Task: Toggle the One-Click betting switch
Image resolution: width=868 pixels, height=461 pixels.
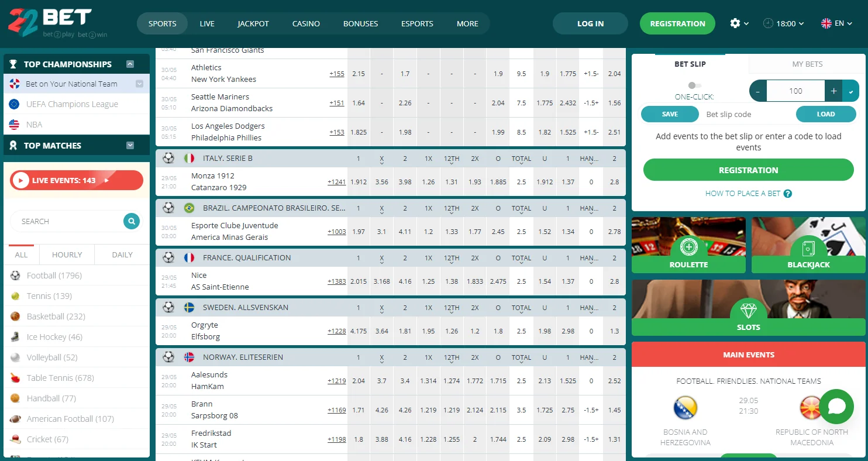Action: [x=695, y=85]
